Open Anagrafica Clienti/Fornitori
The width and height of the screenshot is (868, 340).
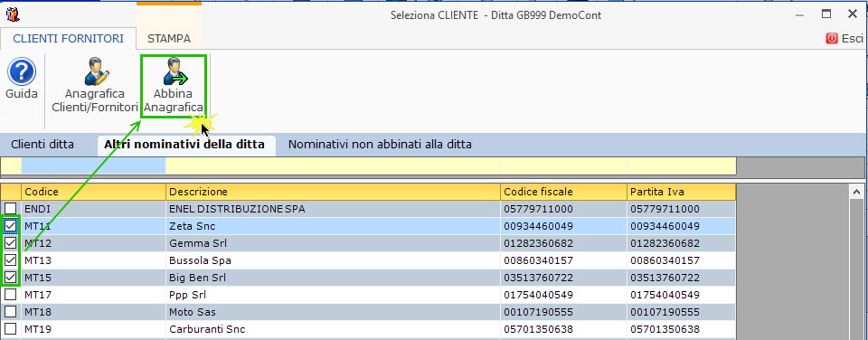coord(95,85)
